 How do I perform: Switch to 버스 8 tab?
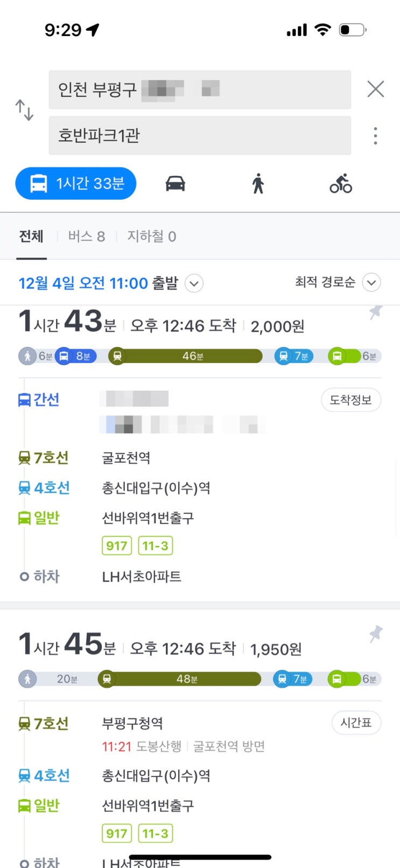(86, 237)
